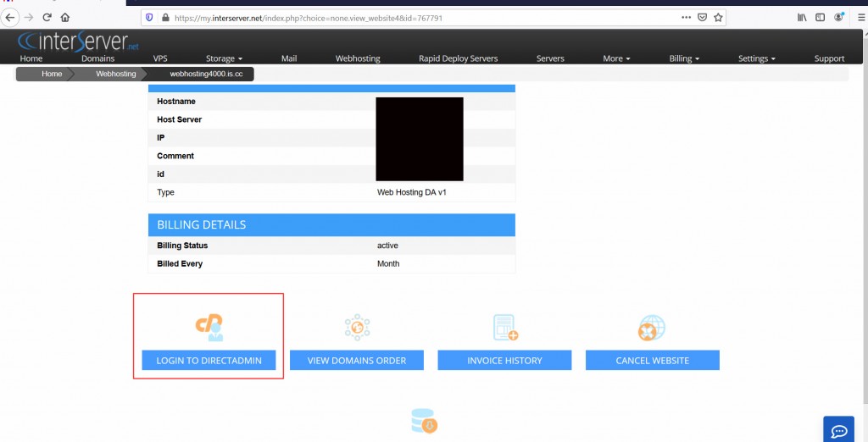Toggle the browser sidebar icon

(820, 18)
